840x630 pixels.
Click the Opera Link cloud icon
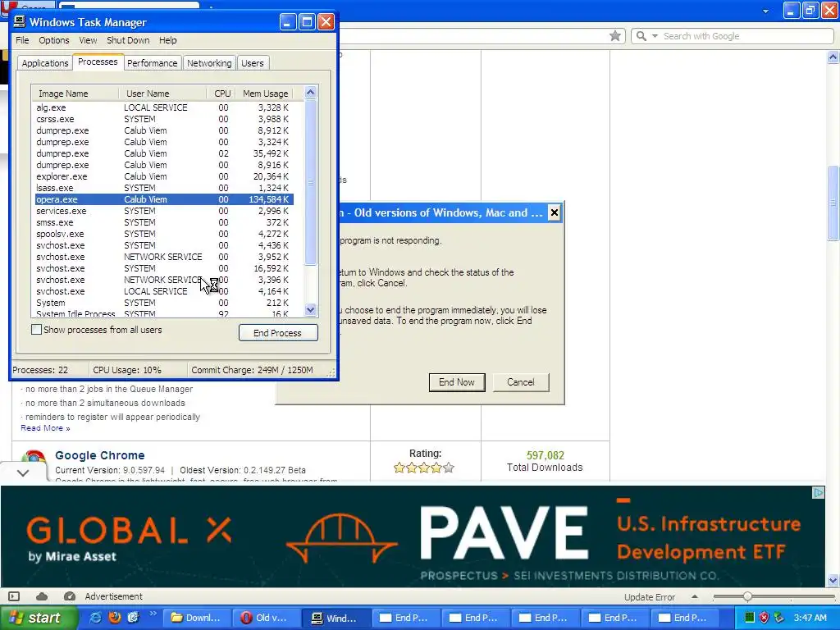[42, 596]
